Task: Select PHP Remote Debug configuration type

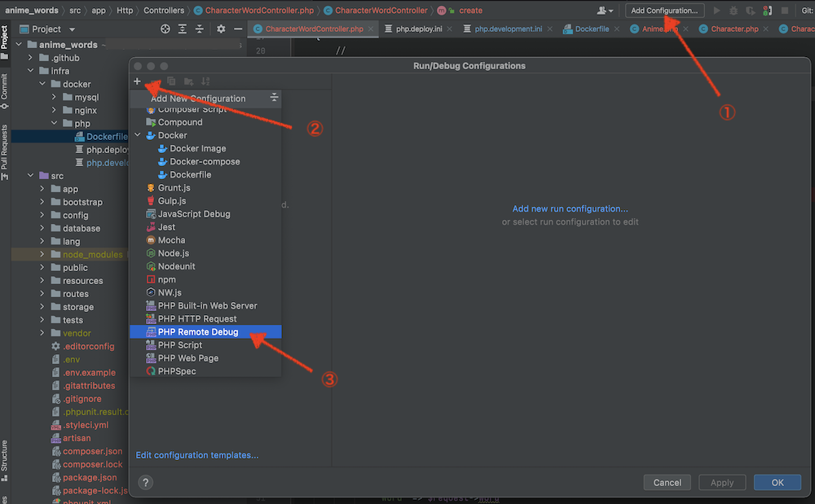Action: click(x=205, y=331)
